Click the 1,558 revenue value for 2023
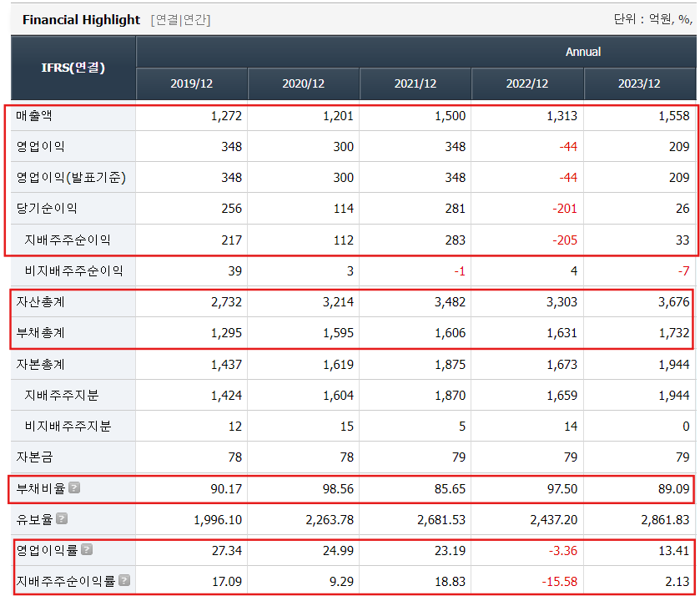The image size is (700, 596). (x=674, y=116)
